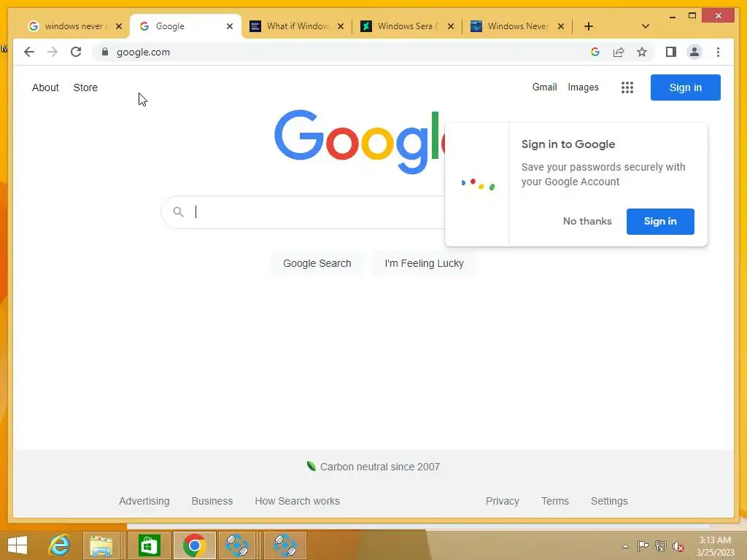Open Internet Explorer from the taskbar

pos(60,545)
